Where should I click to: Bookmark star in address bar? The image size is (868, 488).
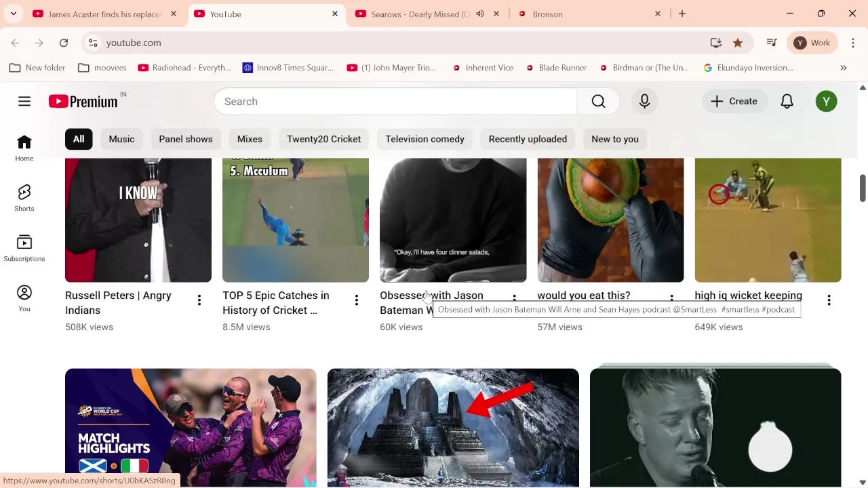click(x=738, y=43)
